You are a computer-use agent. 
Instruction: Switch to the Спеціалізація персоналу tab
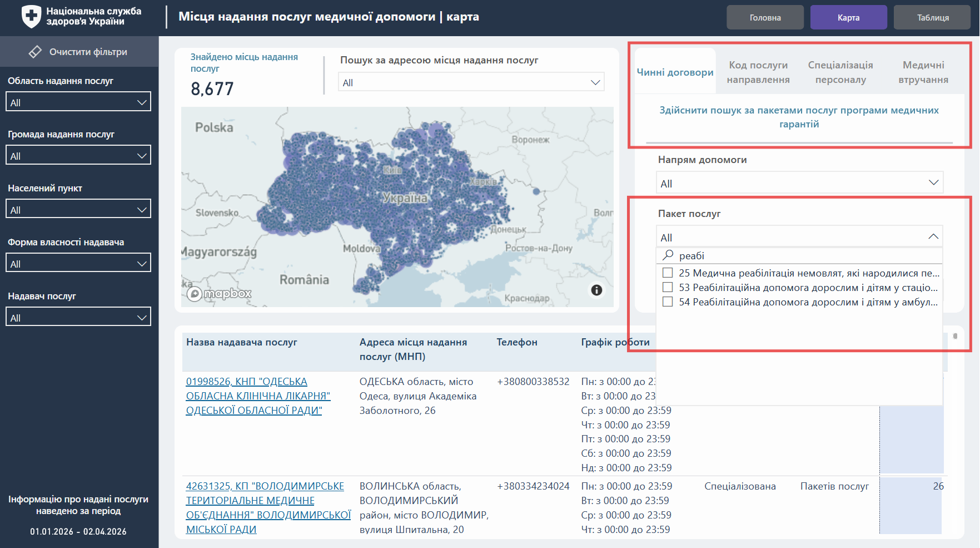(840, 72)
